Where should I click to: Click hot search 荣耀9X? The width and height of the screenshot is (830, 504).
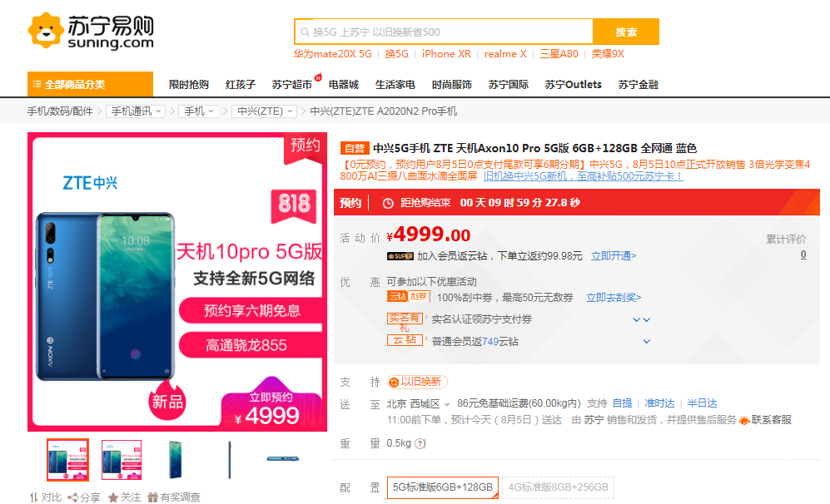(x=608, y=54)
